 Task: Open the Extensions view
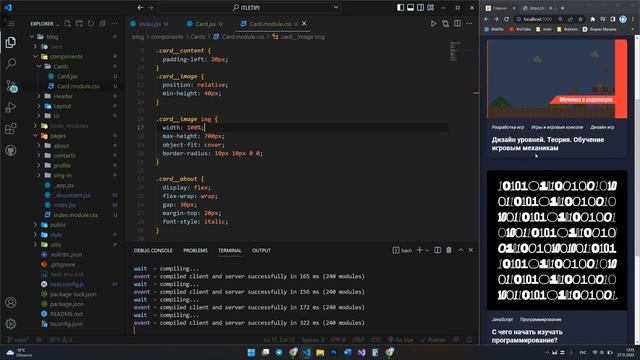pyautogui.click(x=11, y=129)
